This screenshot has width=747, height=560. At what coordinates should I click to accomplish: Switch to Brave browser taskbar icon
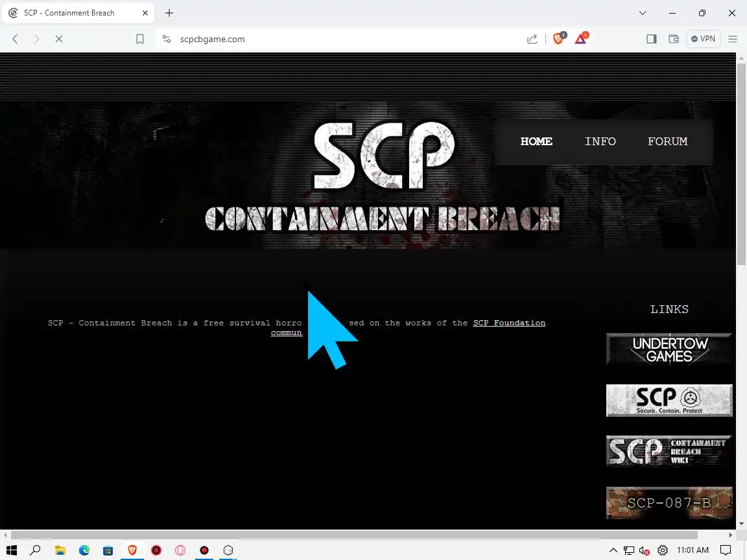point(132,550)
